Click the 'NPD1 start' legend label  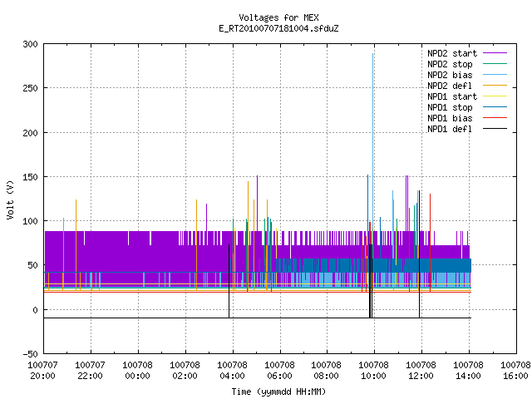[452, 96]
